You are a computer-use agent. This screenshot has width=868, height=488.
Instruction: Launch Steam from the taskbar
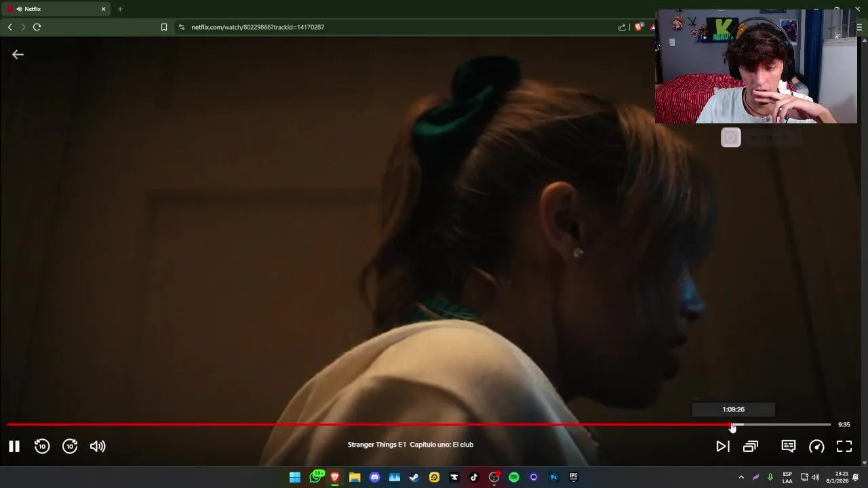pos(414,477)
